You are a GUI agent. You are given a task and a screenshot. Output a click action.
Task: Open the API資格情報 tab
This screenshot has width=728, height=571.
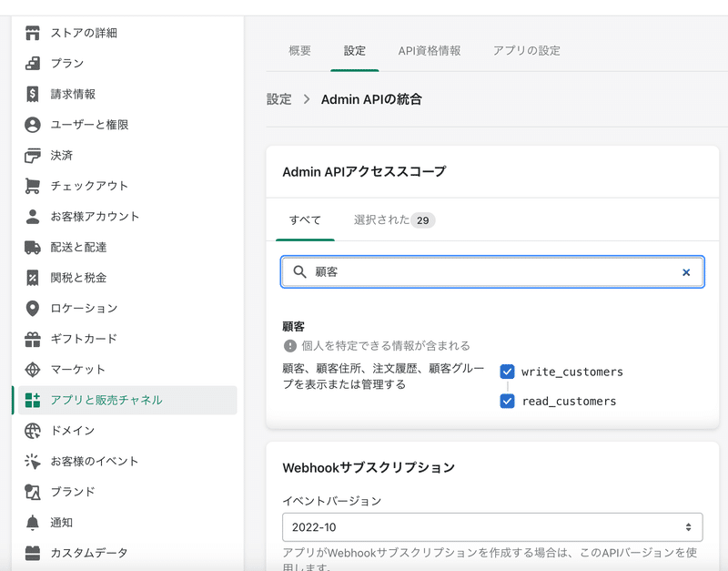430,51
